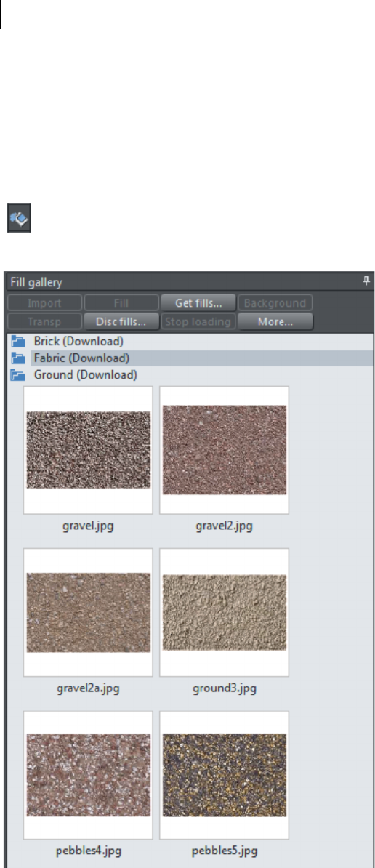Viewport: 375px width, 868px height.
Task: Click the Disc fills... button
Action: point(121,321)
